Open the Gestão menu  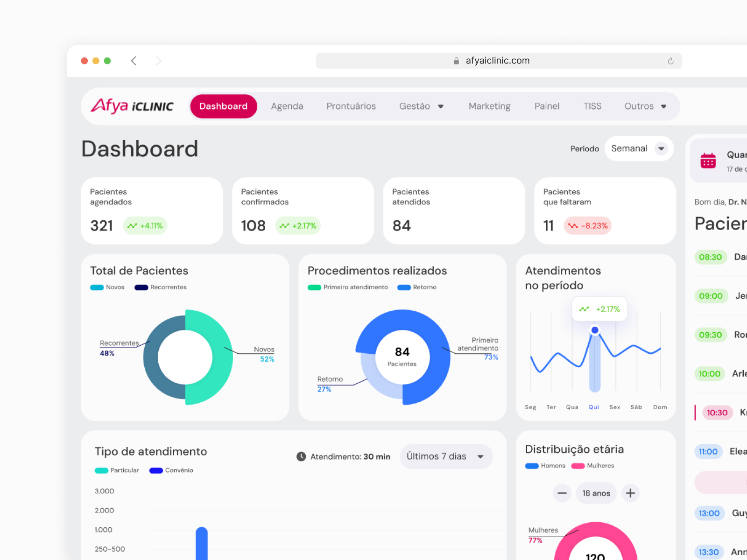[421, 106]
